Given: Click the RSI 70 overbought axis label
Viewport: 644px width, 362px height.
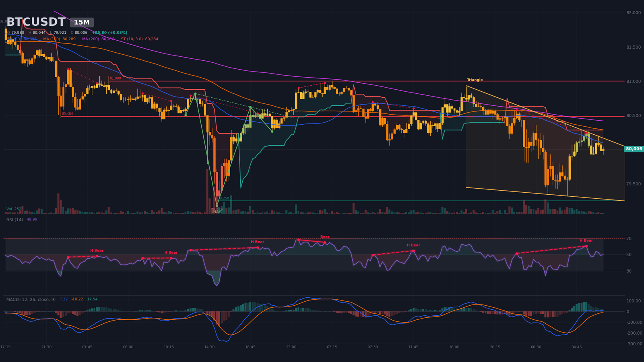Looking at the screenshot, I should click(629, 239).
